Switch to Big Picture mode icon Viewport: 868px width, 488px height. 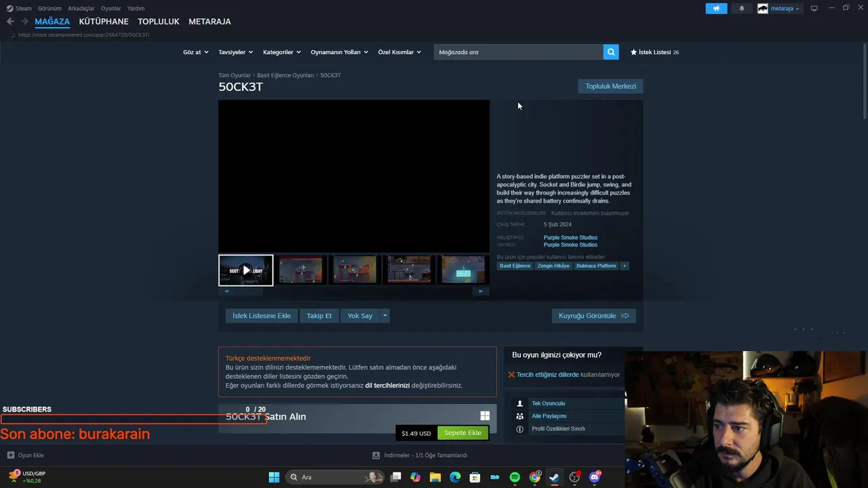point(814,8)
